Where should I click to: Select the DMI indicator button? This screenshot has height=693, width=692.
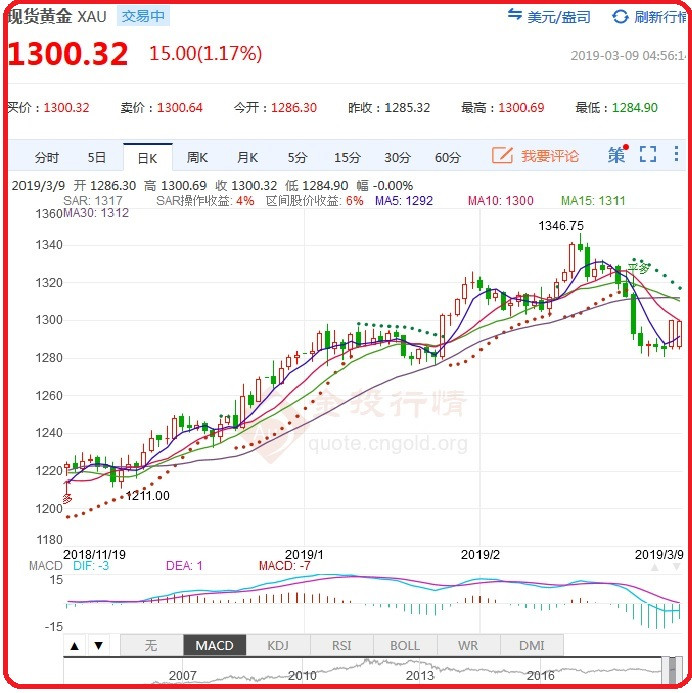tap(532, 646)
